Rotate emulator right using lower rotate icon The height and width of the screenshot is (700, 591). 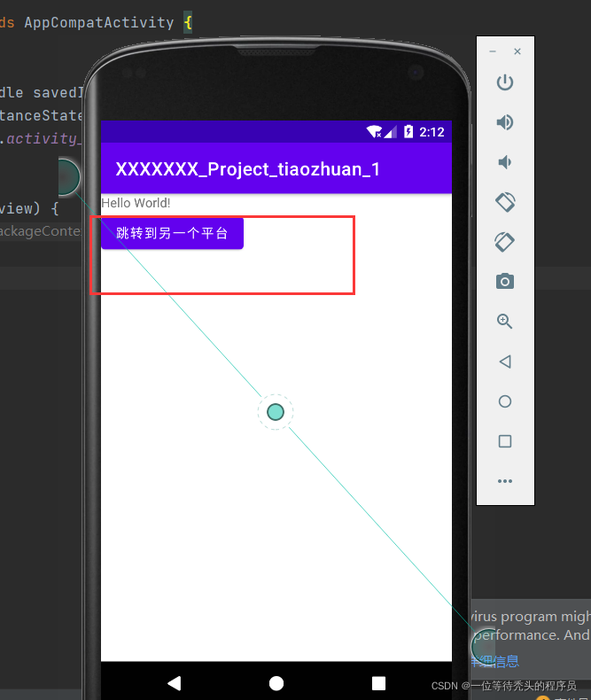click(505, 242)
